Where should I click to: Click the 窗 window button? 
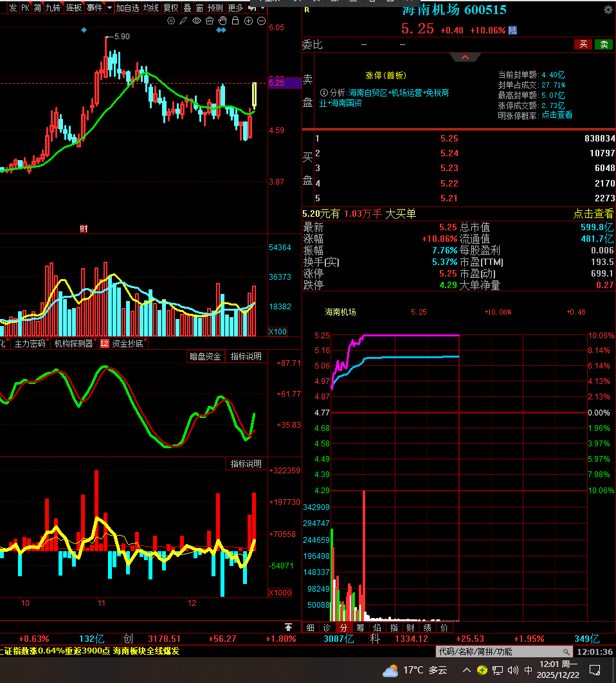coord(199,8)
